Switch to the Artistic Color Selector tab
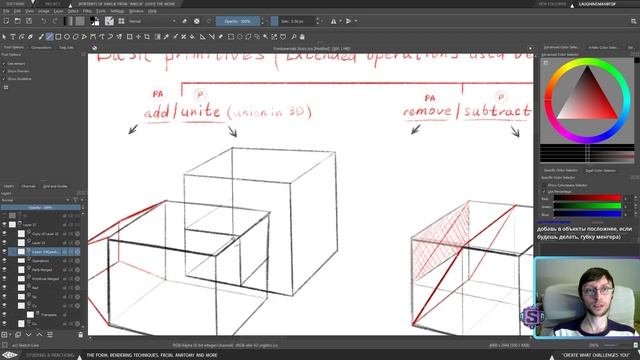Screen dimensions: 640x360 coord(603,47)
